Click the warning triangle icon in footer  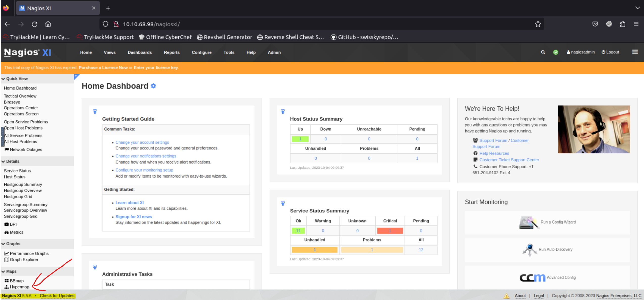pyautogui.click(x=507, y=296)
